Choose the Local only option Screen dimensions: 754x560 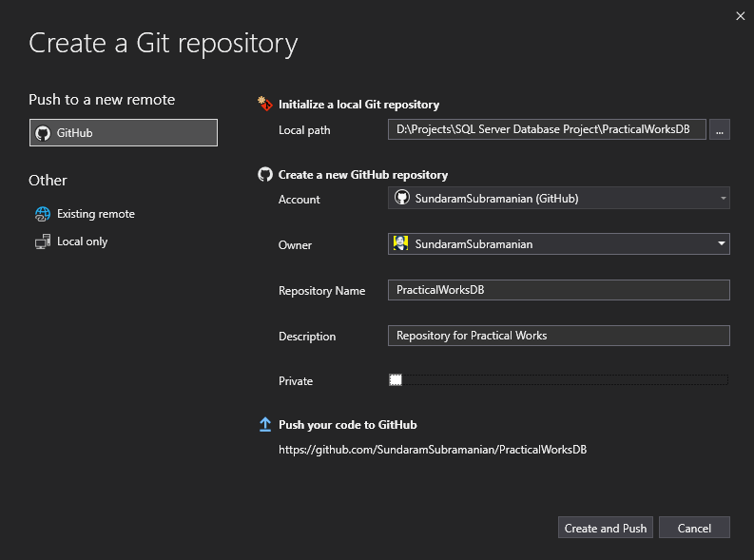pyautogui.click(x=82, y=241)
